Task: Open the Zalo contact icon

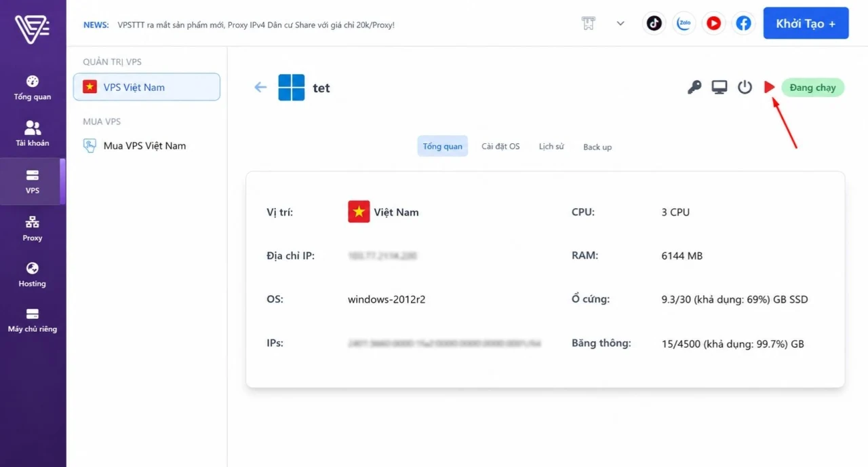Action: pos(684,23)
